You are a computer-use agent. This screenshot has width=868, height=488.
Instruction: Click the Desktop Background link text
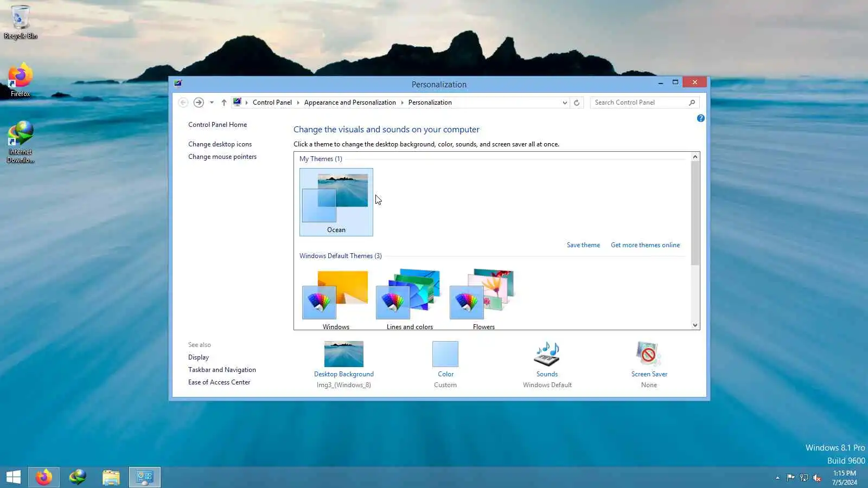[344, 374]
